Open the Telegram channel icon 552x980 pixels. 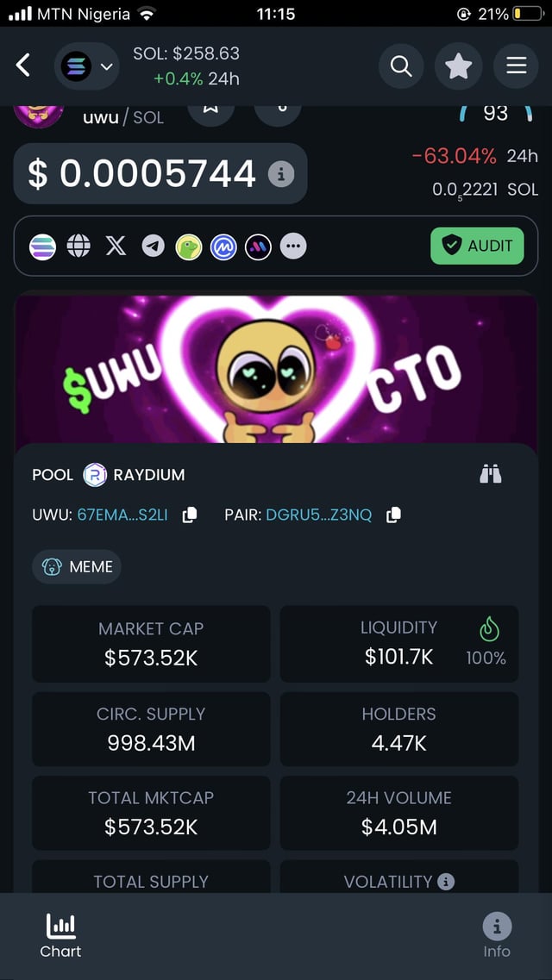[153, 247]
